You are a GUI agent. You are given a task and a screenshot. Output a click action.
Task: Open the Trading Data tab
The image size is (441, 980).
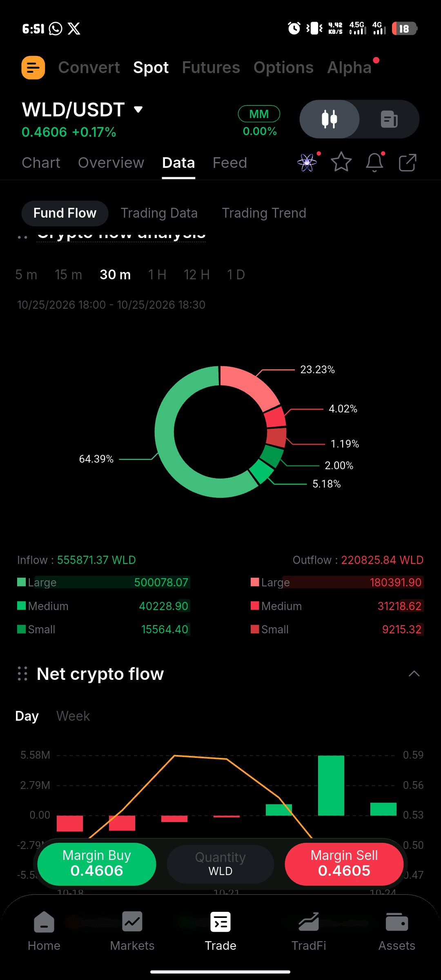pos(159,213)
